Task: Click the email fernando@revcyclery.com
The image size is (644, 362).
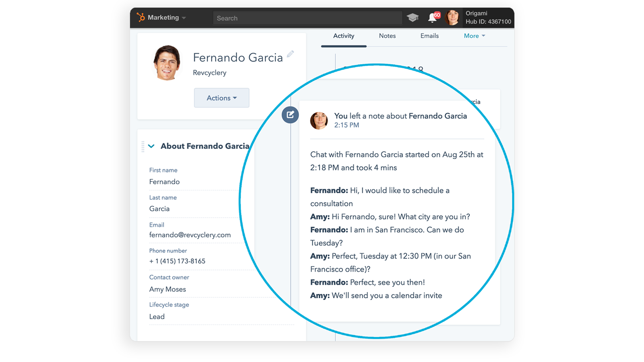Action: pyautogui.click(x=190, y=235)
